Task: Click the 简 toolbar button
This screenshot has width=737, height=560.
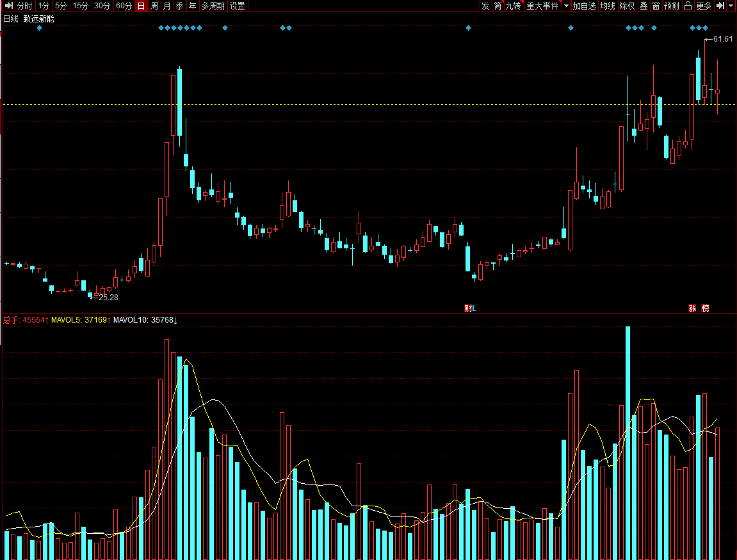Action: coord(498,6)
